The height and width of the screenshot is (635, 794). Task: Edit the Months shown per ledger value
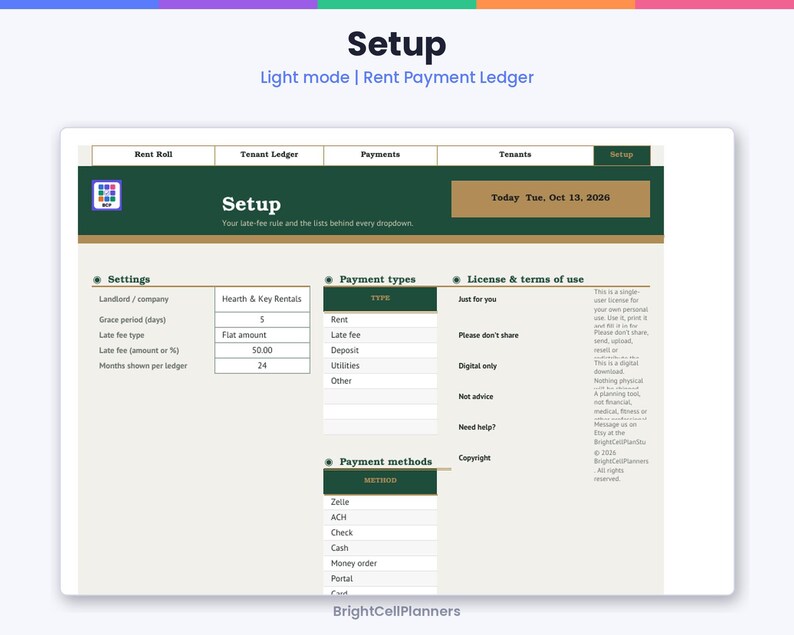[262, 366]
